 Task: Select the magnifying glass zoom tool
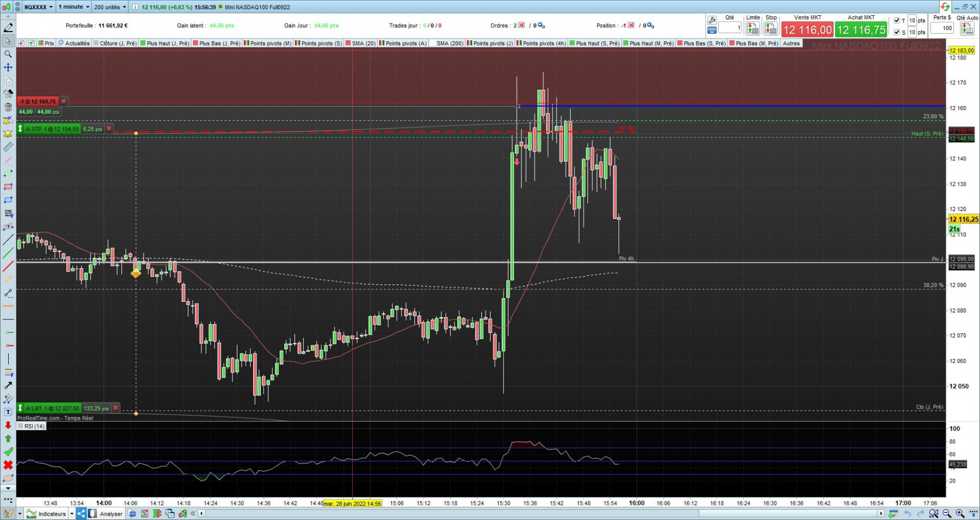pyautogui.click(x=8, y=54)
